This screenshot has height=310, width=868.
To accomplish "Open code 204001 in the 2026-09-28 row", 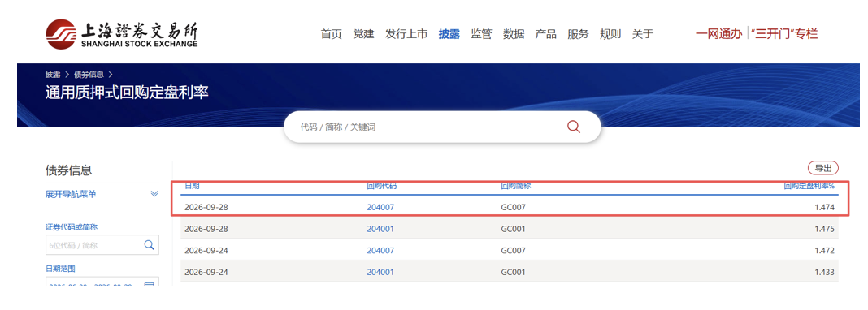I will coord(380,229).
